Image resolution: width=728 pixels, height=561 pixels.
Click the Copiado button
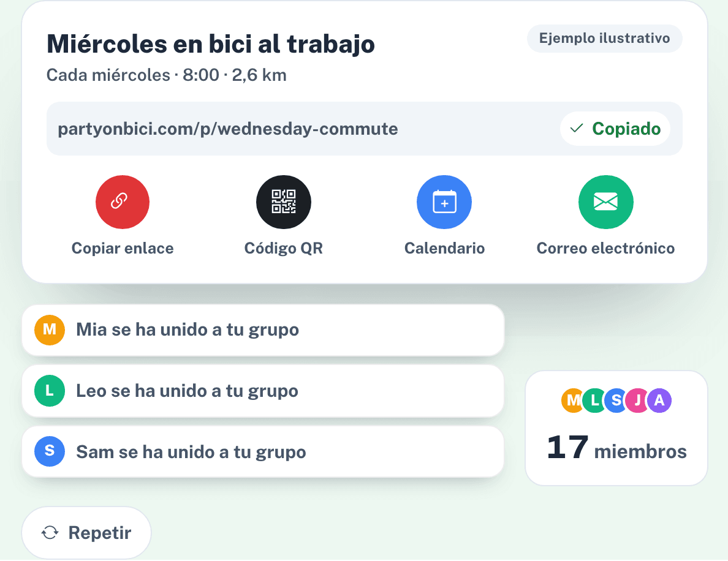pos(615,129)
